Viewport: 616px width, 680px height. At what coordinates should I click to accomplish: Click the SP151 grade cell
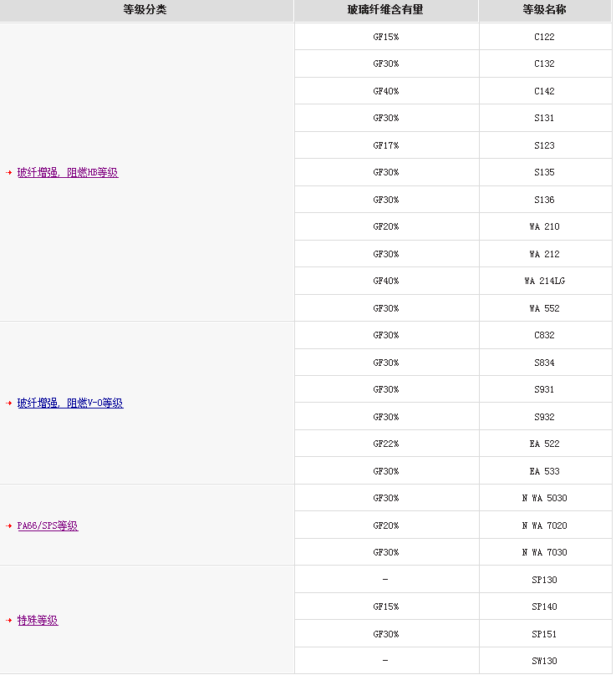click(544, 634)
